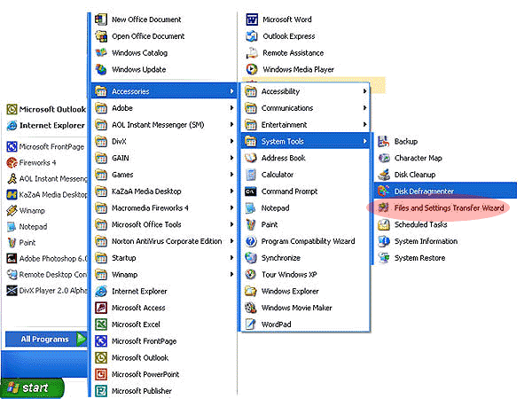
Task: Click the Disk Cleanup icon
Action: pos(383,175)
